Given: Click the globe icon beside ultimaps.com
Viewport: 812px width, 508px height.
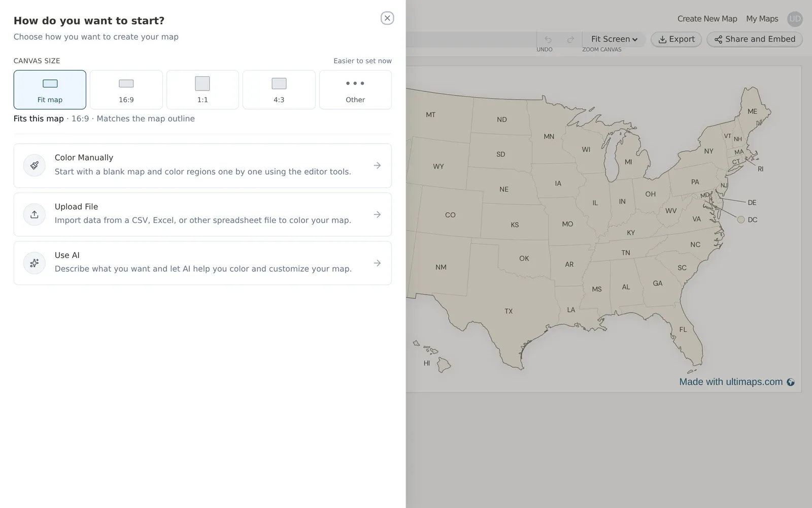Looking at the screenshot, I should 791,382.
